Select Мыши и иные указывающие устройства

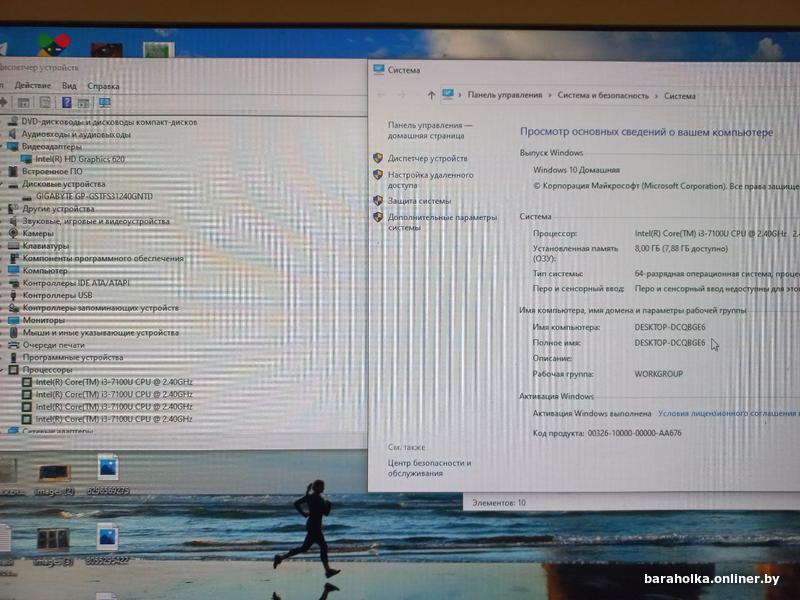click(101, 333)
